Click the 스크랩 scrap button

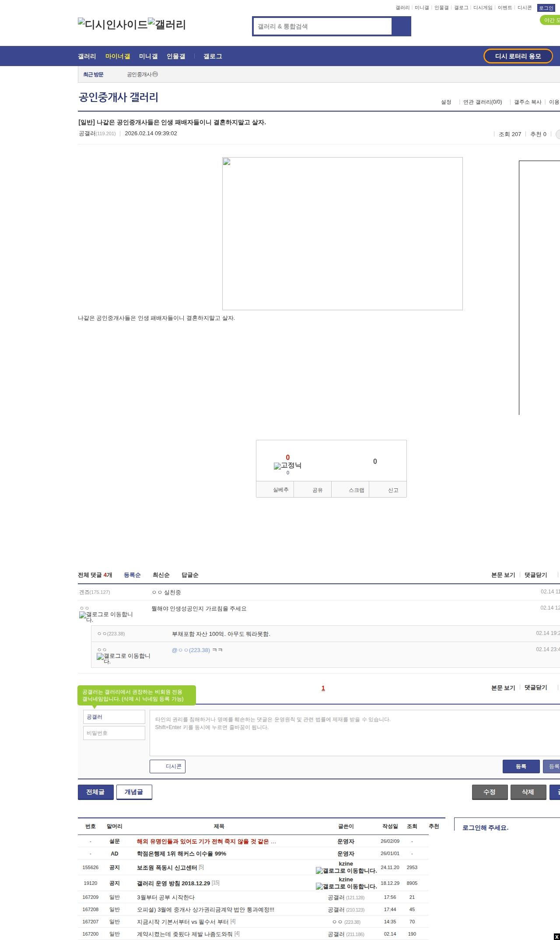tap(350, 490)
